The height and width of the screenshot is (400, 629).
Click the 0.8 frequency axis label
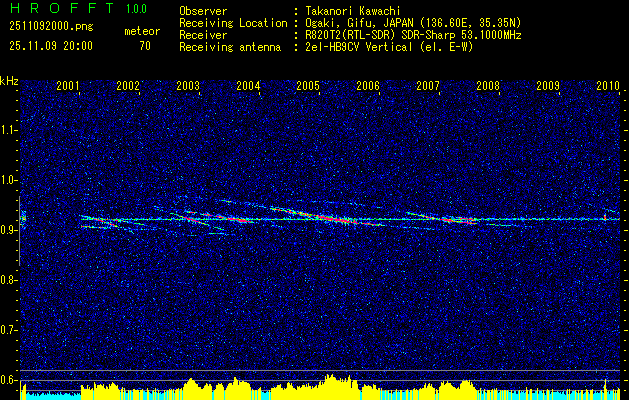pos(8,280)
